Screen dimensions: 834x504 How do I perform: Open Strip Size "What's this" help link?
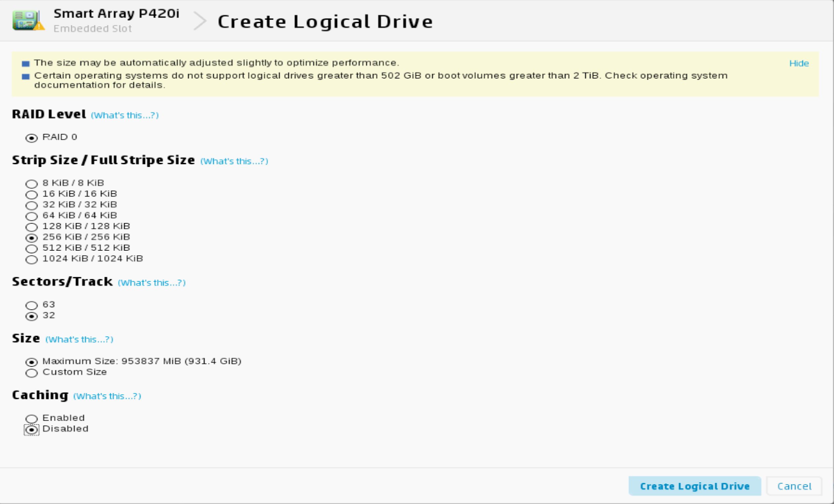tap(234, 161)
